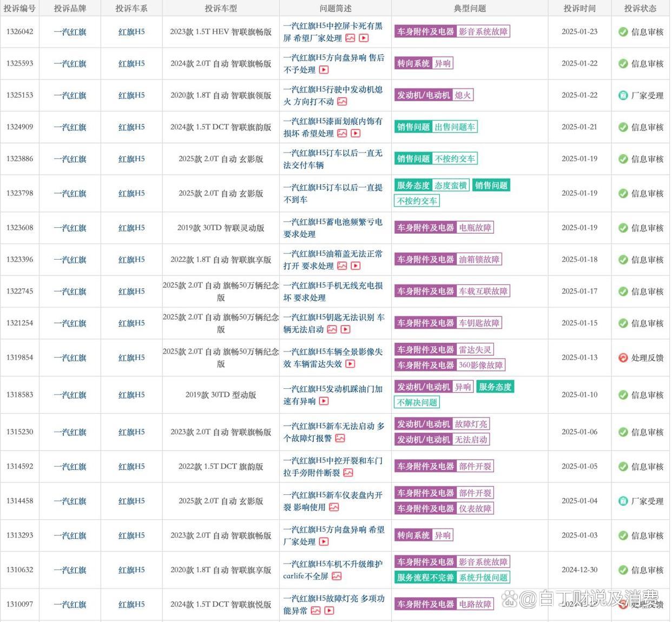Click the red 处理反馈 status icon for 1319854
Viewport: 672px width, 622px height.
pos(623,358)
